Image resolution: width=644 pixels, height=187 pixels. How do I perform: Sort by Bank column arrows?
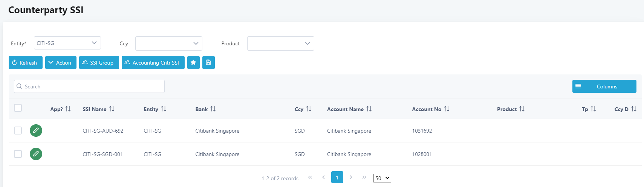(x=213, y=109)
